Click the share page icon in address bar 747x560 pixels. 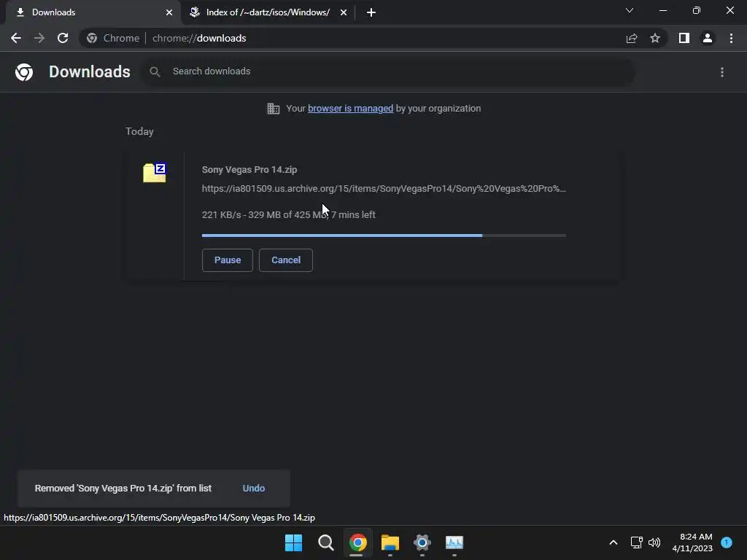coord(632,38)
